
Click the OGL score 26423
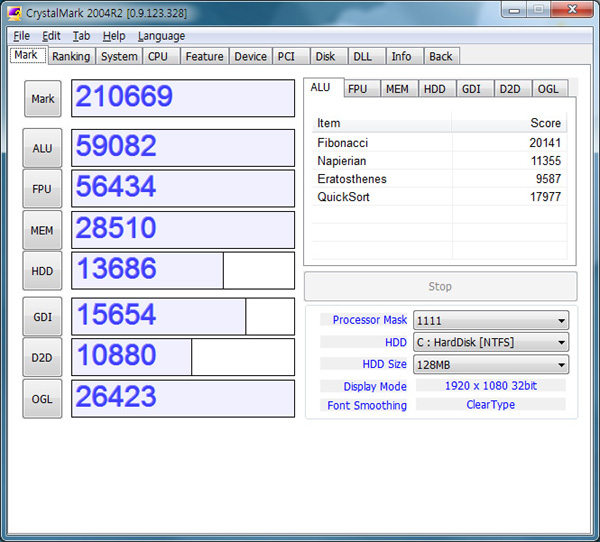click(x=183, y=399)
